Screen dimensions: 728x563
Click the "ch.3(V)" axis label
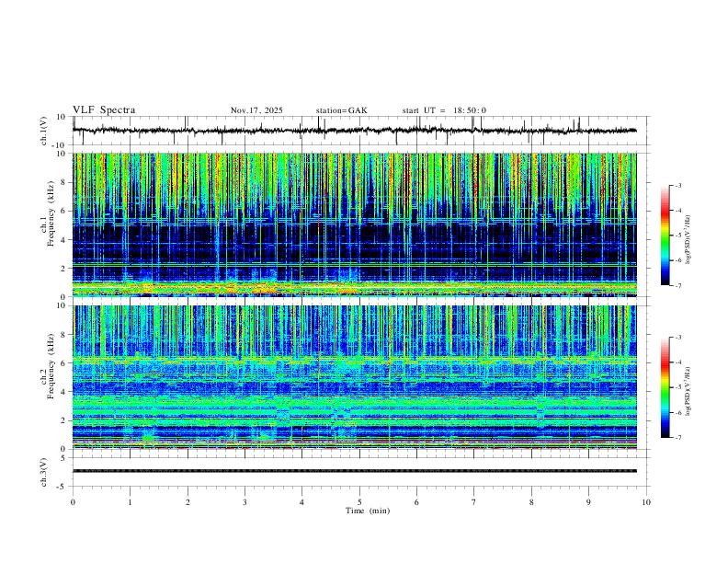[44, 472]
